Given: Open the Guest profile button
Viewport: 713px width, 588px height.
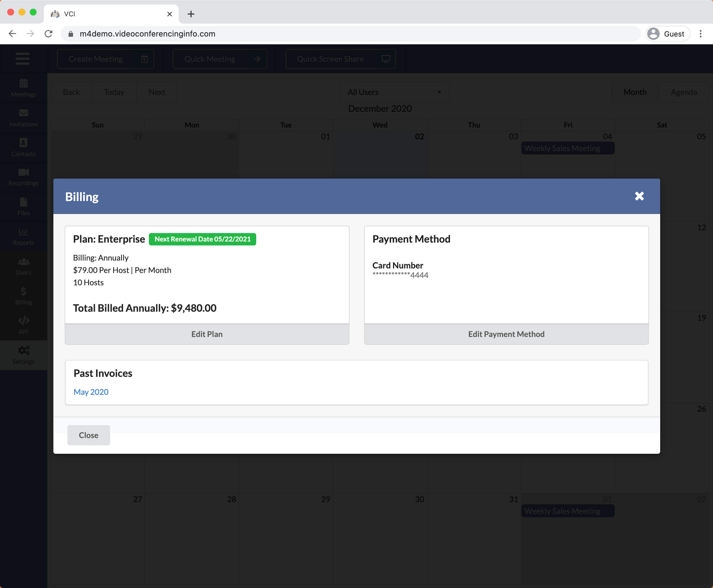Looking at the screenshot, I should pos(667,34).
